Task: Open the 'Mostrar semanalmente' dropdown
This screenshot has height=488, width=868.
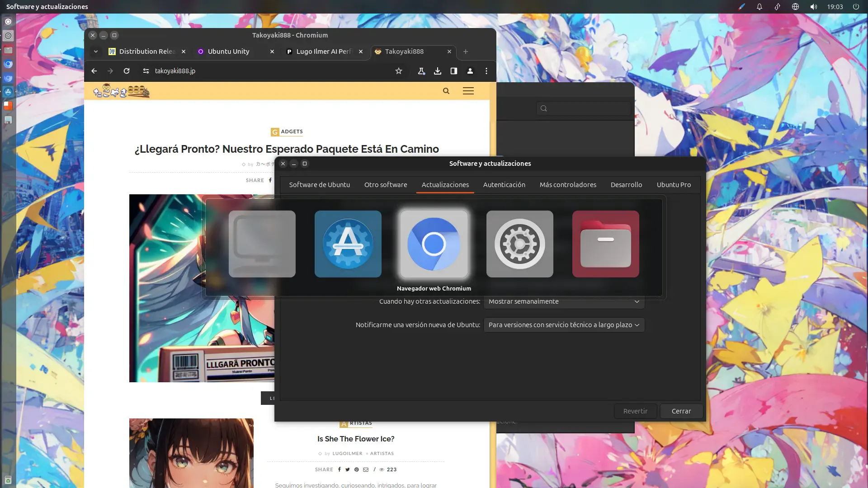Action: click(x=563, y=301)
